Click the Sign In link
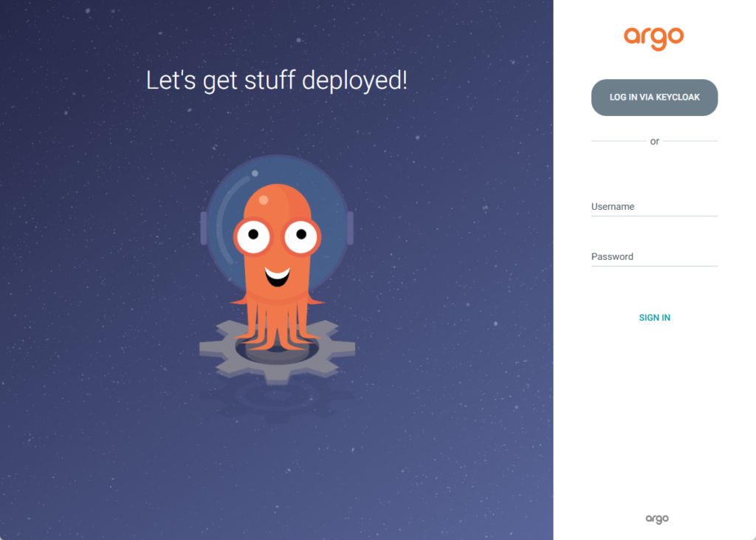 654,318
